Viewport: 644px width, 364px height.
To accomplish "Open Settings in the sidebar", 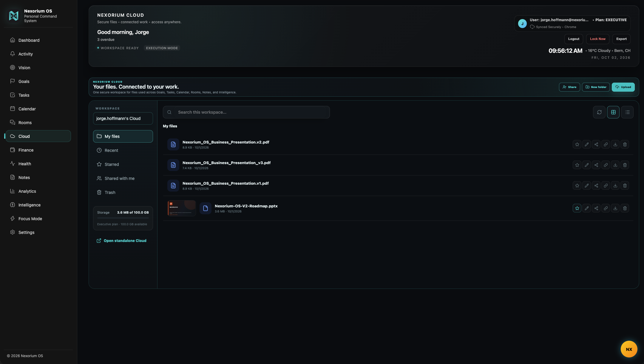I will click(38, 232).
